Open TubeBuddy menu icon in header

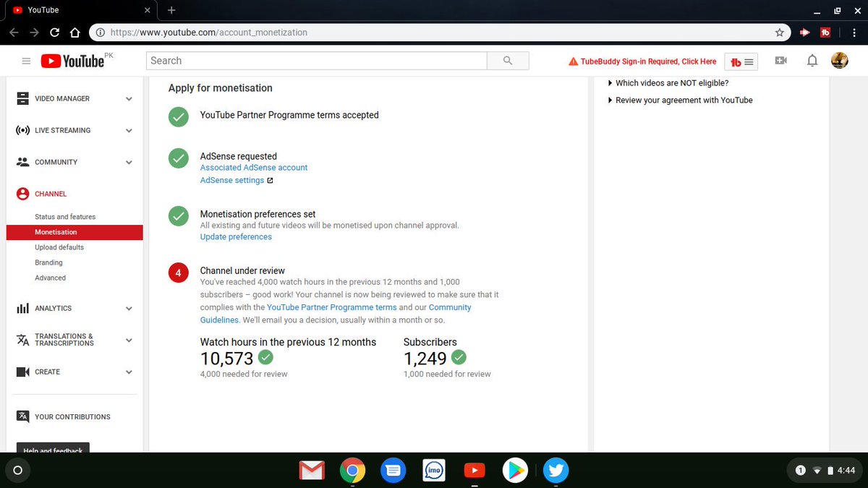click(741, 61)
